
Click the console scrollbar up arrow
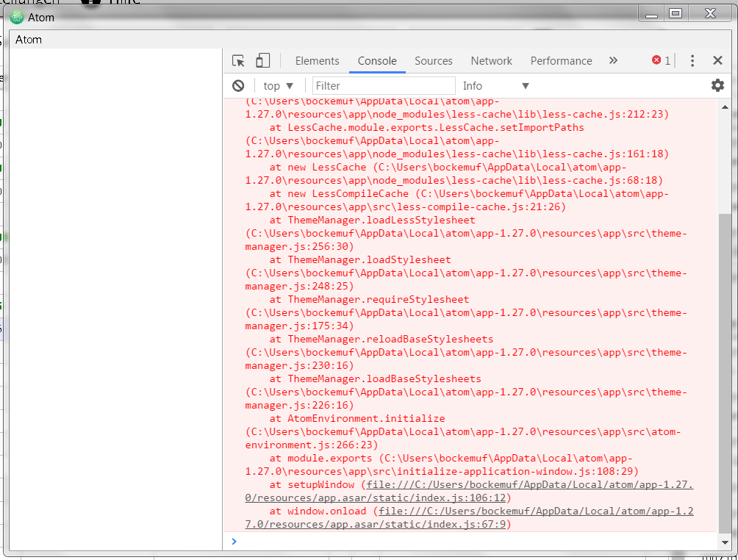(725, 107)
